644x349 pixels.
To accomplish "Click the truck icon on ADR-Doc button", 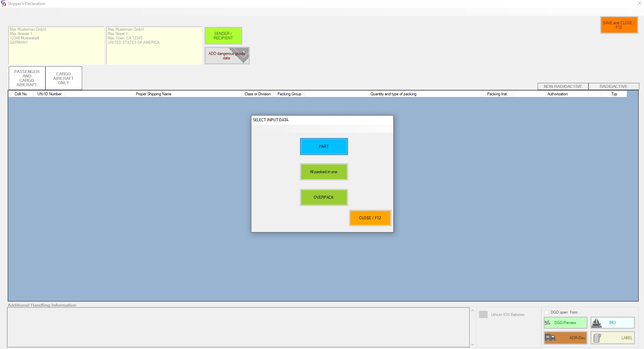I will coord(550,338).
